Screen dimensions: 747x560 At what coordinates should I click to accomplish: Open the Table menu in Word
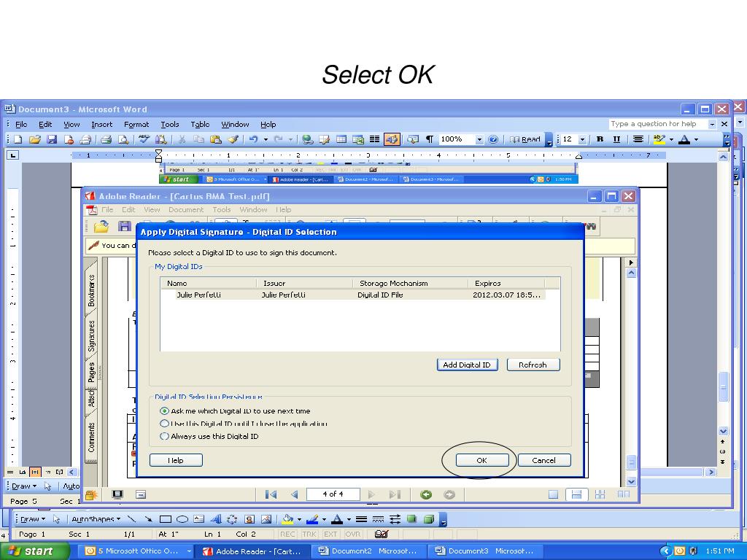click(x=200, y=124)
